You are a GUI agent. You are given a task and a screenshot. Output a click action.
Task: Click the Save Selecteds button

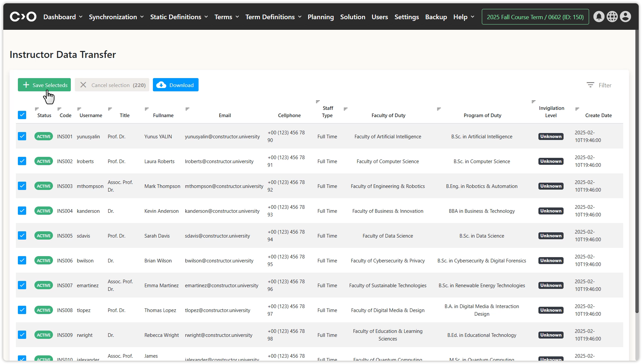click(x=44, y=85)
